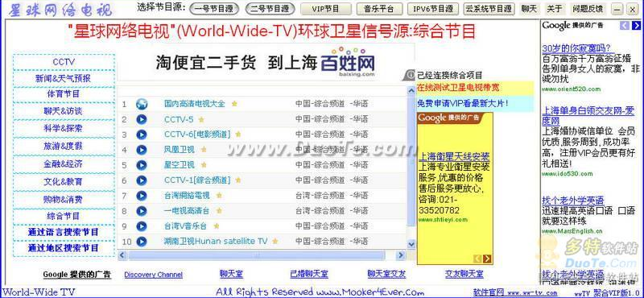Select the 体育节目 category
The width and height of the screenshot is (644, 298).
point(64,94)
